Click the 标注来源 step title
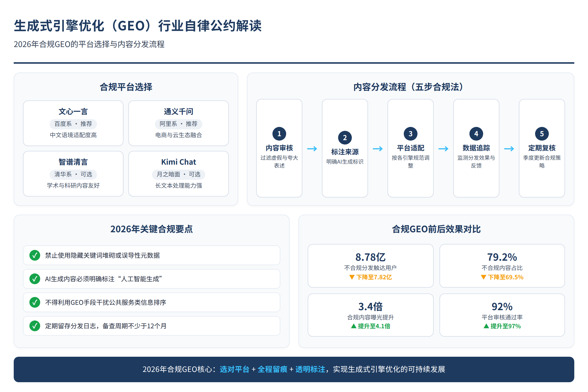 coord(345,152)
